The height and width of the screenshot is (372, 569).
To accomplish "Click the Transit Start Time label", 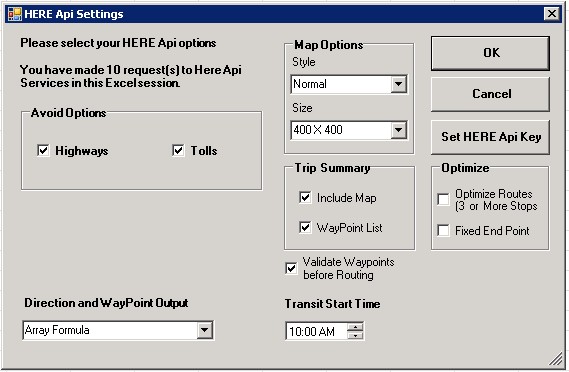I will tap(332, 303).
